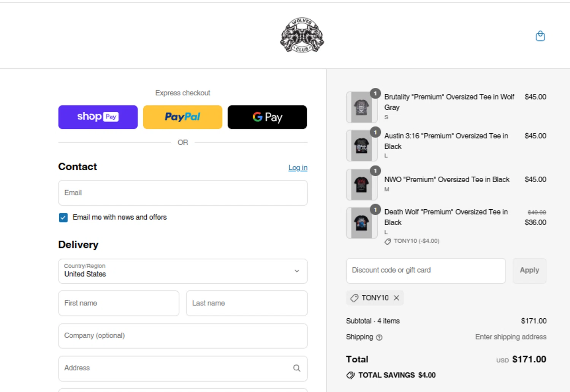
Task: Pay with Shop Pay
Action: [x=98, y=117]
